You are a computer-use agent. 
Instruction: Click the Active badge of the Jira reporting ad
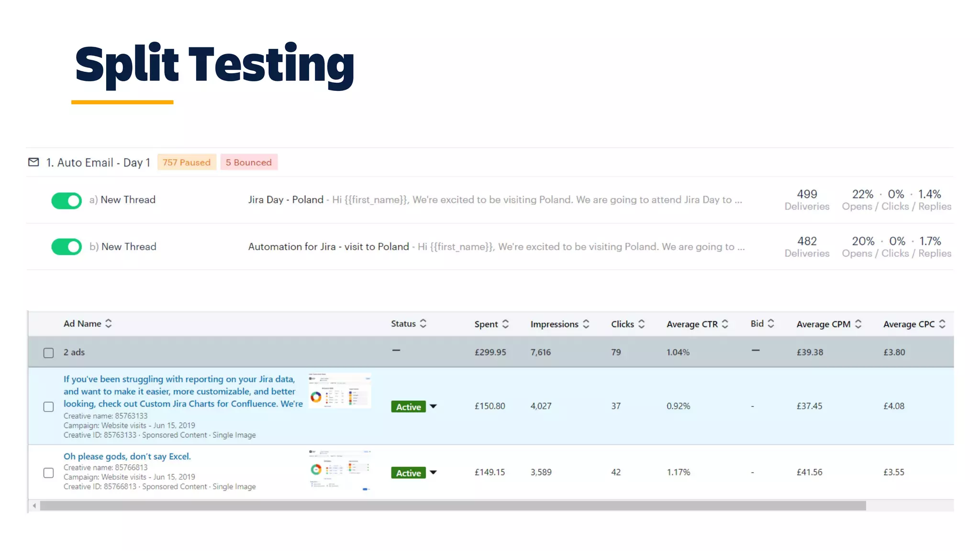point(408,407)
